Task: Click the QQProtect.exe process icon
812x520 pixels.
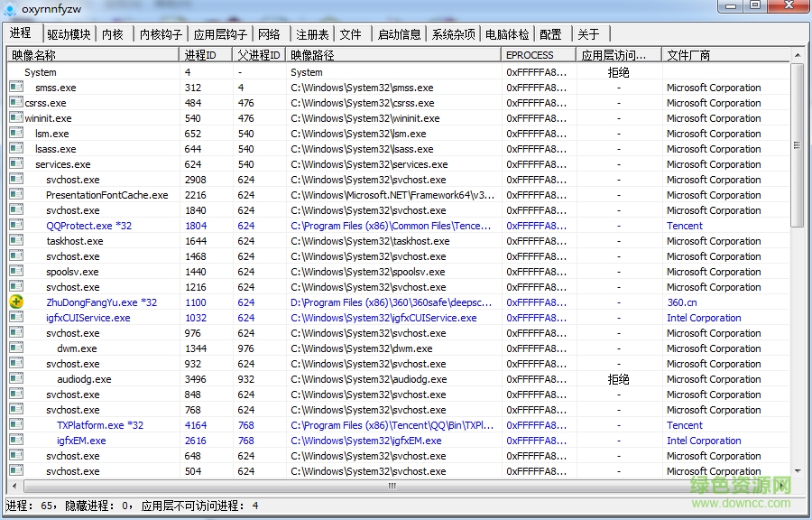Action: (15, 226)
